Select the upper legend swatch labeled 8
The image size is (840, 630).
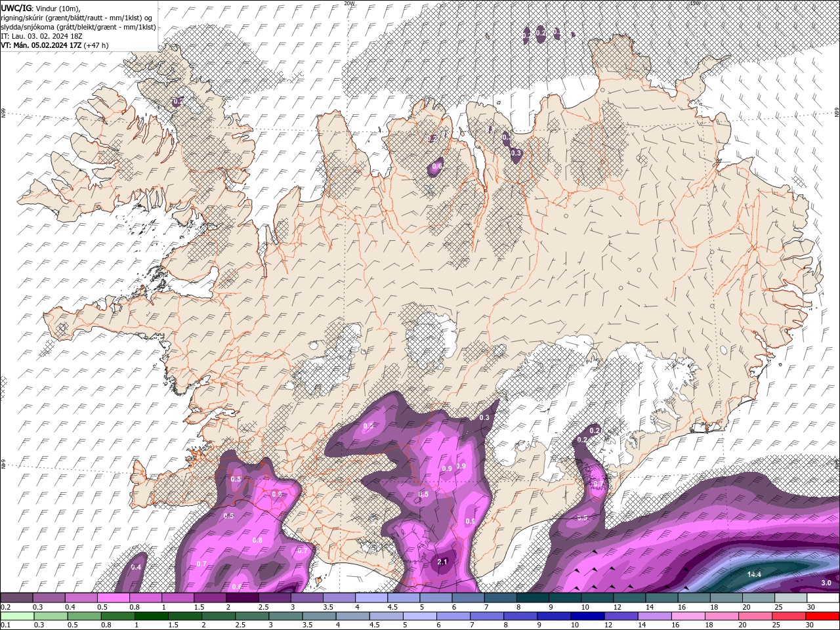click(533, 597)
